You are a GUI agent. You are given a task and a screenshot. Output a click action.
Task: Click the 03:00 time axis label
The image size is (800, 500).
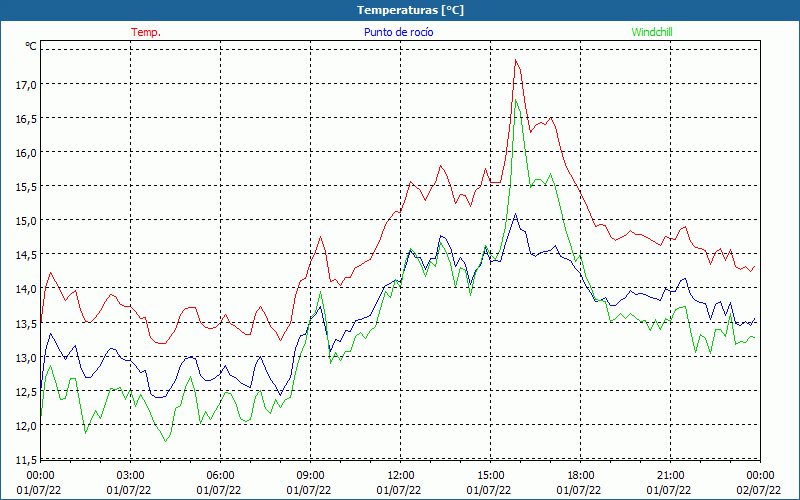click(131, 476)
